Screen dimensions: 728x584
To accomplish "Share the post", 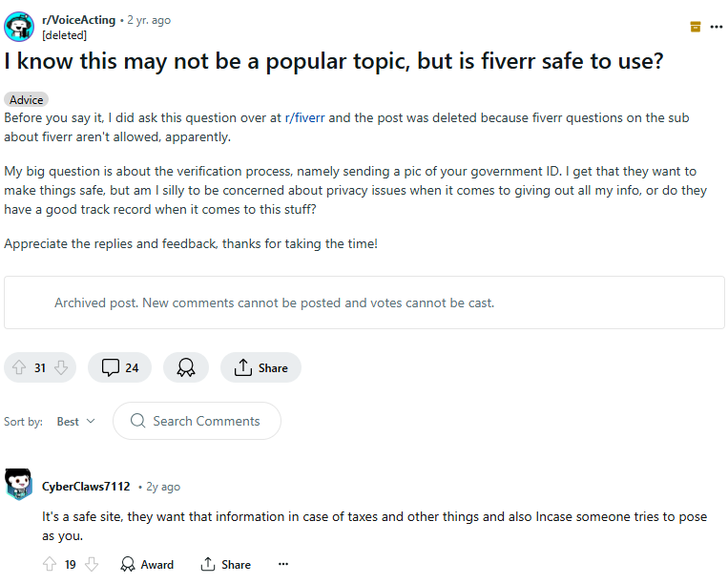I will (260, 368).
